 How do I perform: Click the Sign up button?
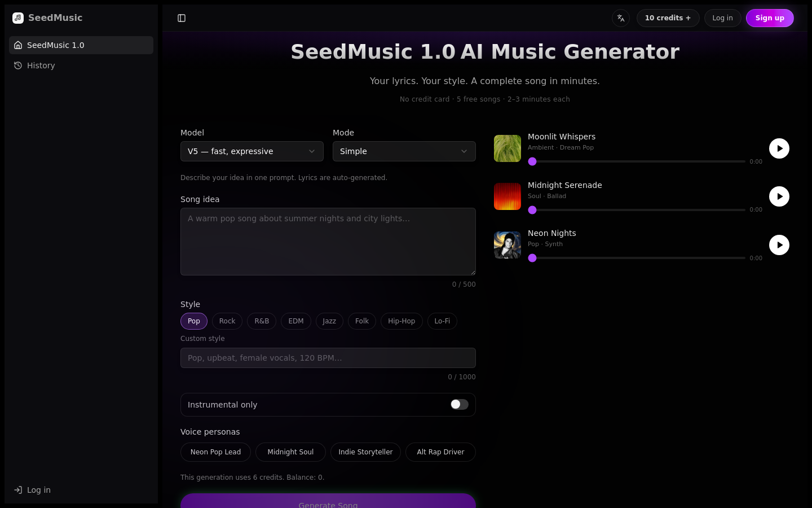coord(770,18)
